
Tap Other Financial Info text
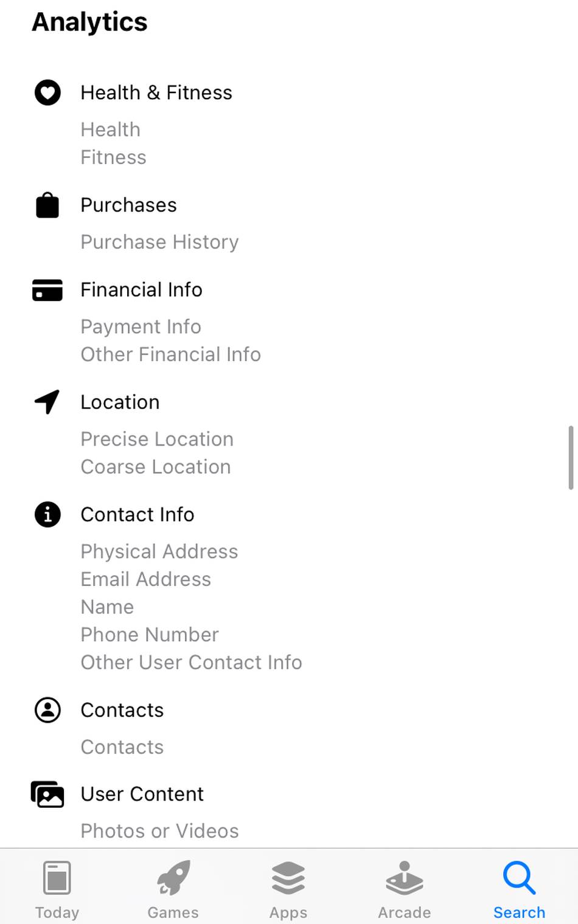171,354
